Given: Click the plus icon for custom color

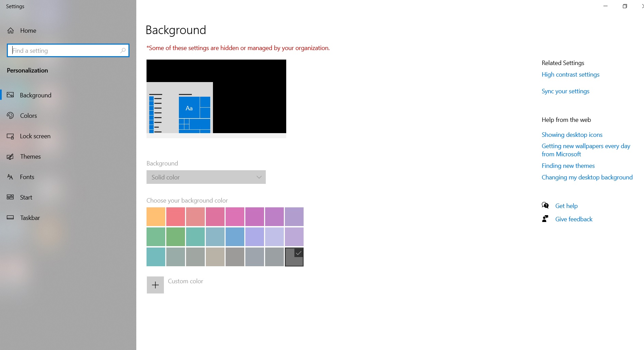Looking at the screenshot, I should (x=155, y=285).
